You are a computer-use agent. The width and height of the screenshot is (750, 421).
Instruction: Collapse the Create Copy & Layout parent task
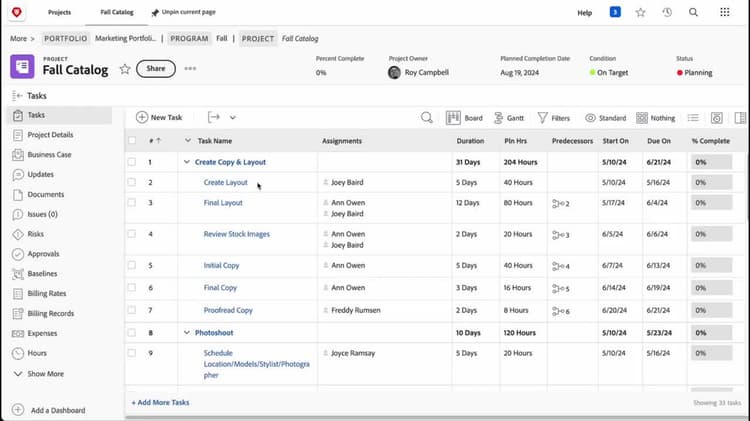pyautogui.click(x=186, y=162)
